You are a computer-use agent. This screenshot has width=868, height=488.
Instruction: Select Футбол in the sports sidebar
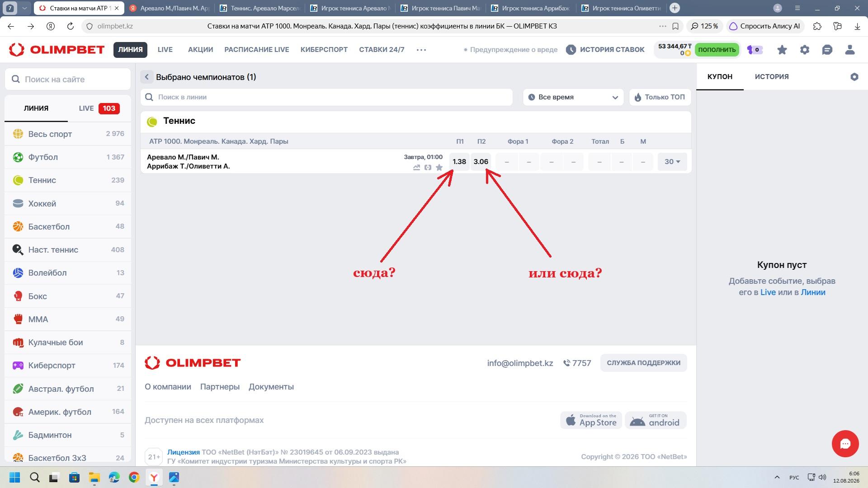tap(68, 157)
